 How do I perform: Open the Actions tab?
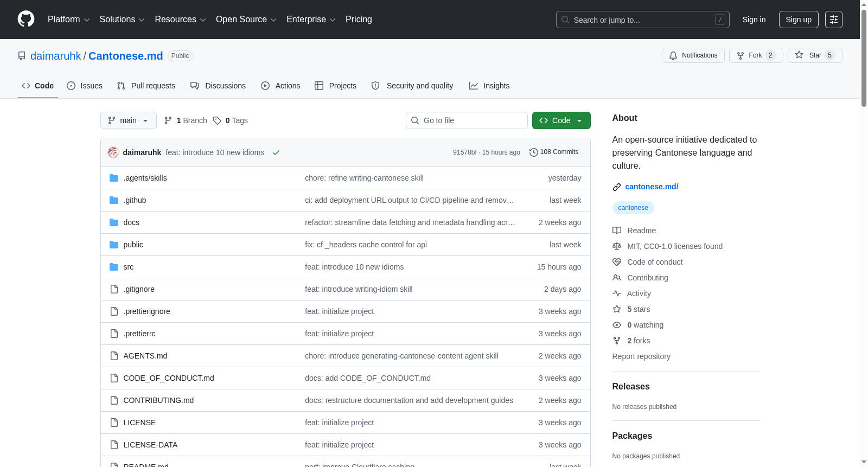tap(280, 86)
